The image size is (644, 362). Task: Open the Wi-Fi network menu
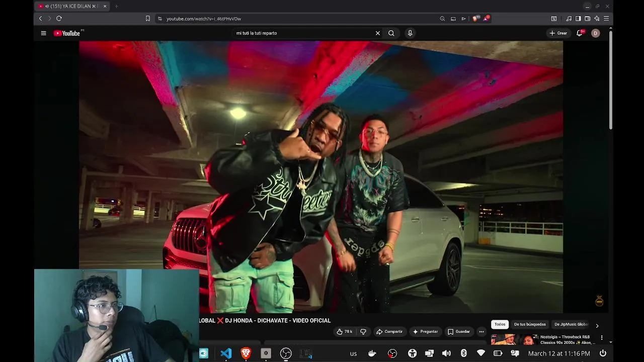coord(481,353)
